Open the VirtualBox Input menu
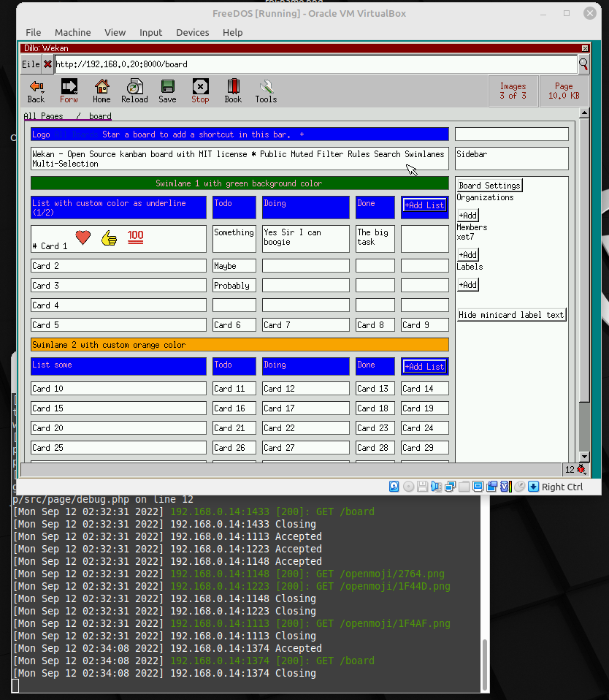The image size is (609, 700). click(151, 33)
